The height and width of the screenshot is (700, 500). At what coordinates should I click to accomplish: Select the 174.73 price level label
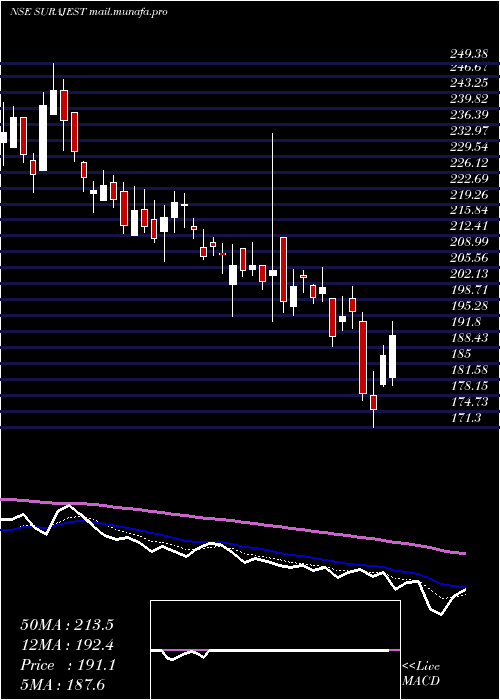click(x=469, y=402)
